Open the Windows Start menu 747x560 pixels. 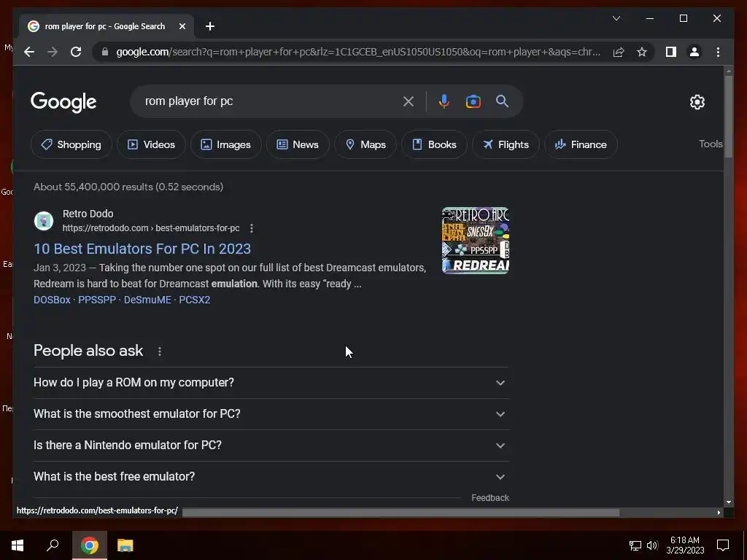coord(18,545)
